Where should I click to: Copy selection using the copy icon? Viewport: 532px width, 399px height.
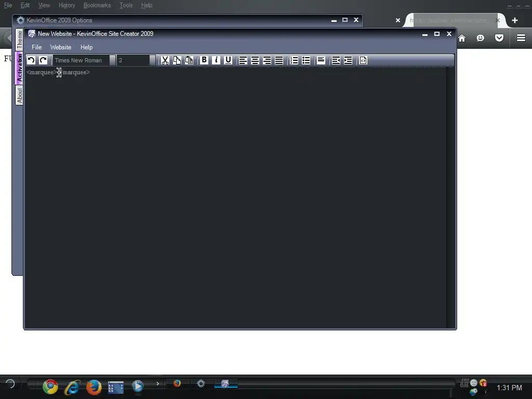(x=177, y=60)
